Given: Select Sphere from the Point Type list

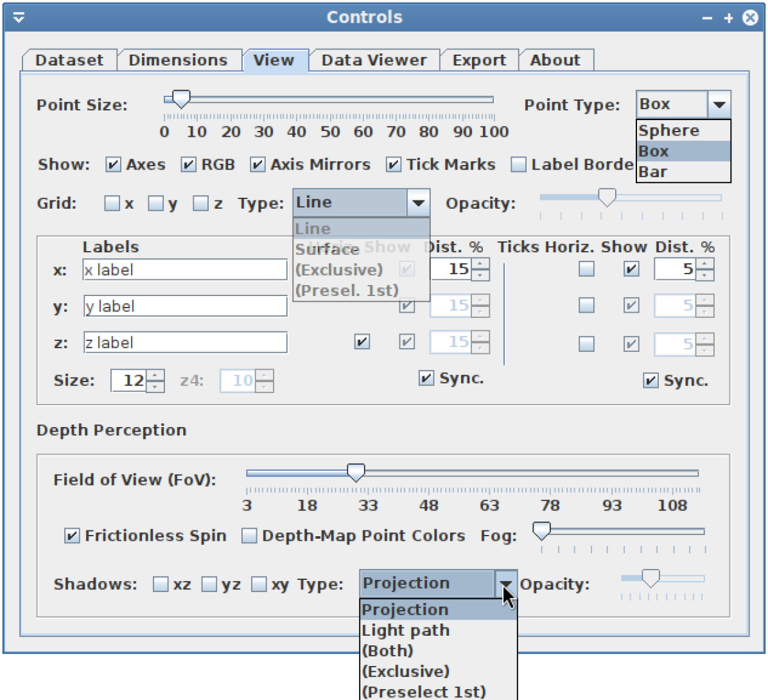Looking at the screenshot, I should pyautogui.click(x=683, y=130).
